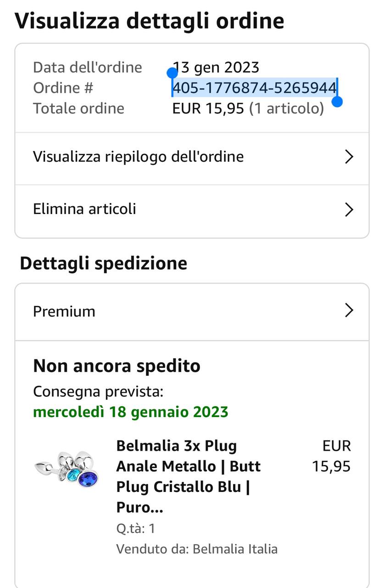Image resolution: width=384 pixels, height=588 pixels.
Task: Select the Elimina articoli option
Action: [84, 209]
